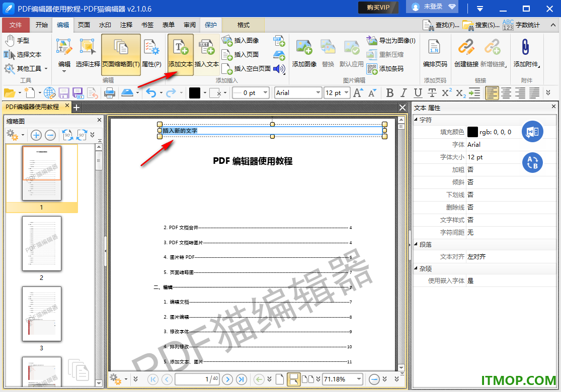
Task: Collapse the 段落 section in properties panel
Action: point(416,244)
